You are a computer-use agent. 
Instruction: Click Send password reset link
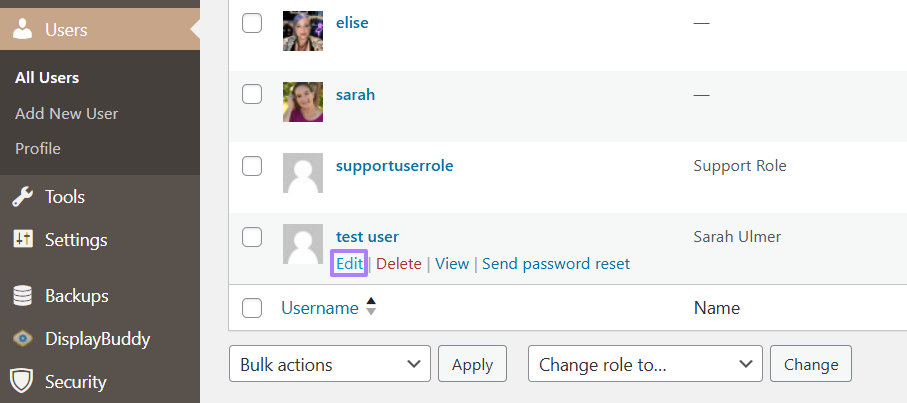tap(556, 264)
